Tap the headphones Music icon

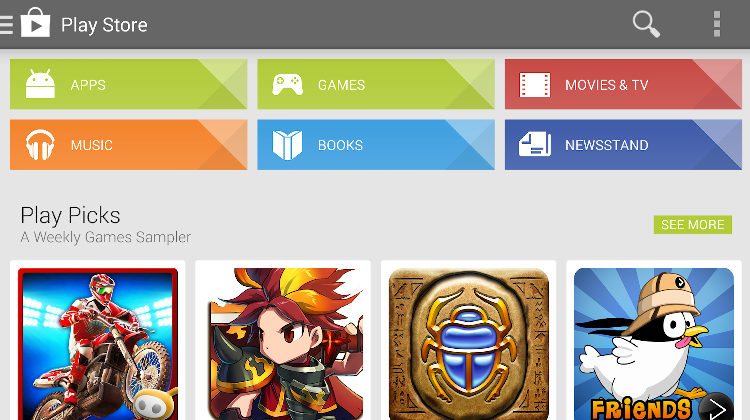40,144
